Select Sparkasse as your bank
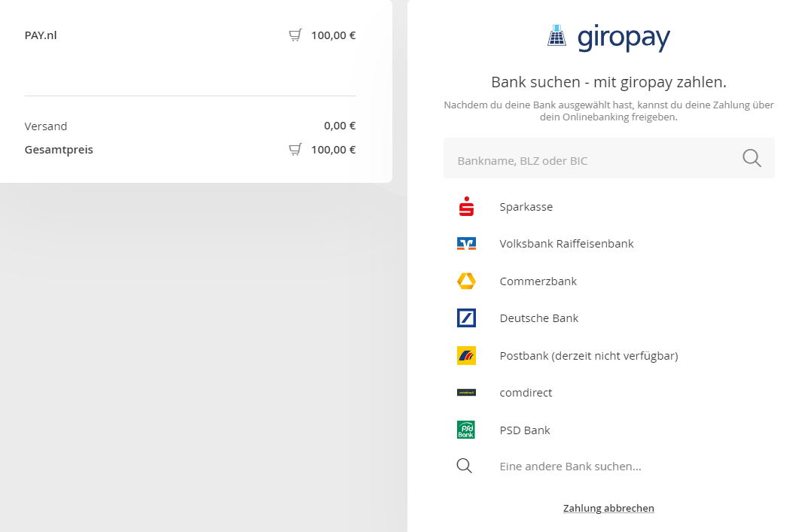 click(526, 207)
